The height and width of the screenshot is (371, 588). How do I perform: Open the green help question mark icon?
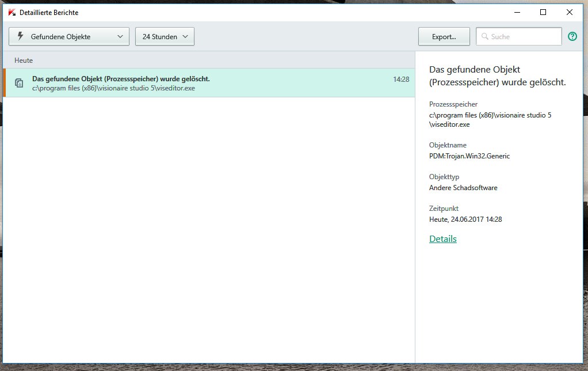tap(572, 36)
